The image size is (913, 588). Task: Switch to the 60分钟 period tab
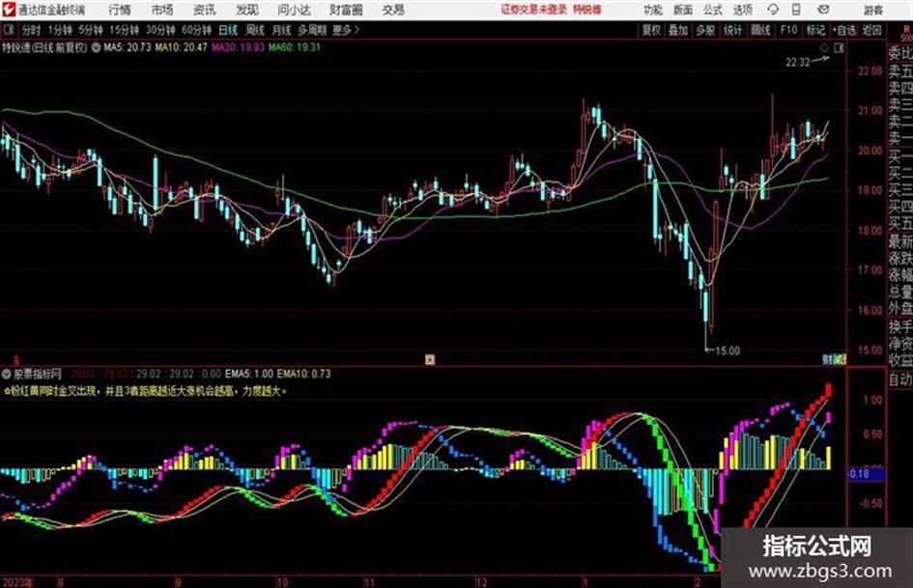pyautogui.click(x=196, y=30)
